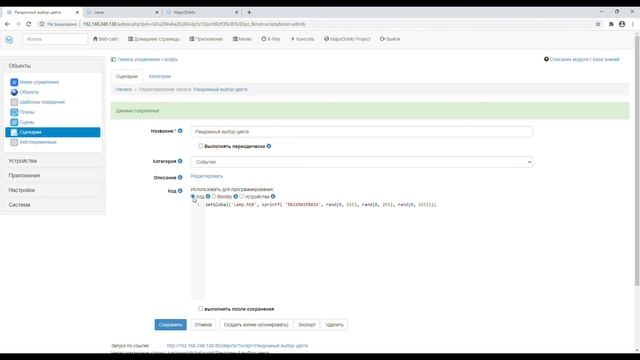Click Создать копию (клонировать) button
Image resolution: width=640 pixels, height=360 pixels.
pos(256,325)
